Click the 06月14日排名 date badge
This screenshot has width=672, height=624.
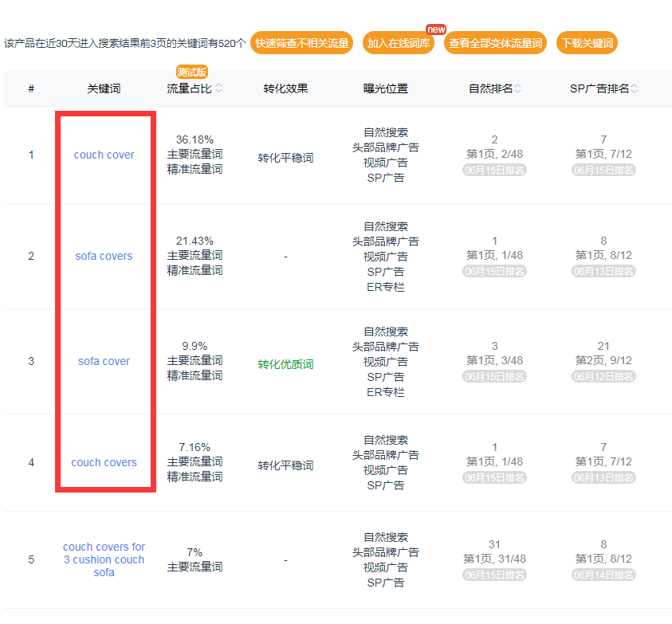(603, 575)
